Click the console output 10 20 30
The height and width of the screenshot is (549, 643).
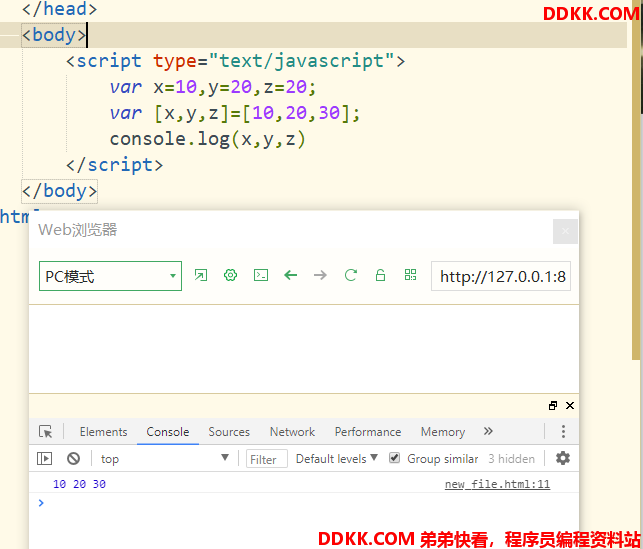click(x=79, y=484)
